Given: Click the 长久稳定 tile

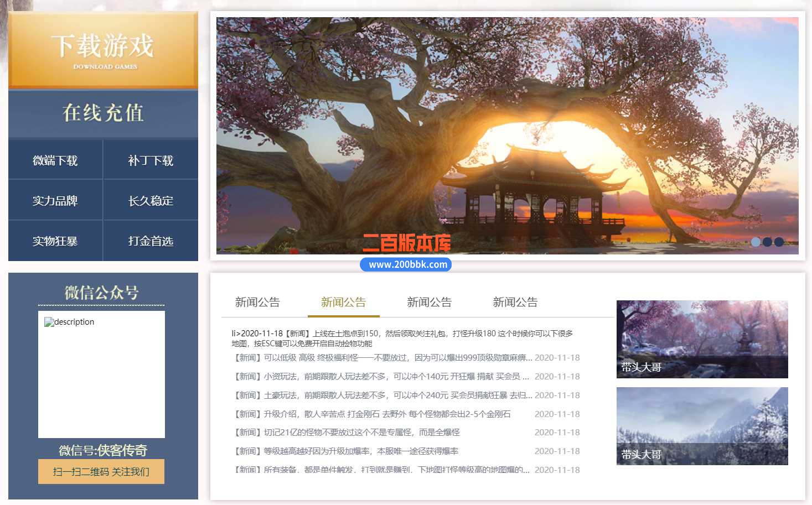Looking at the screenshot, I should [x=151, y=200].
